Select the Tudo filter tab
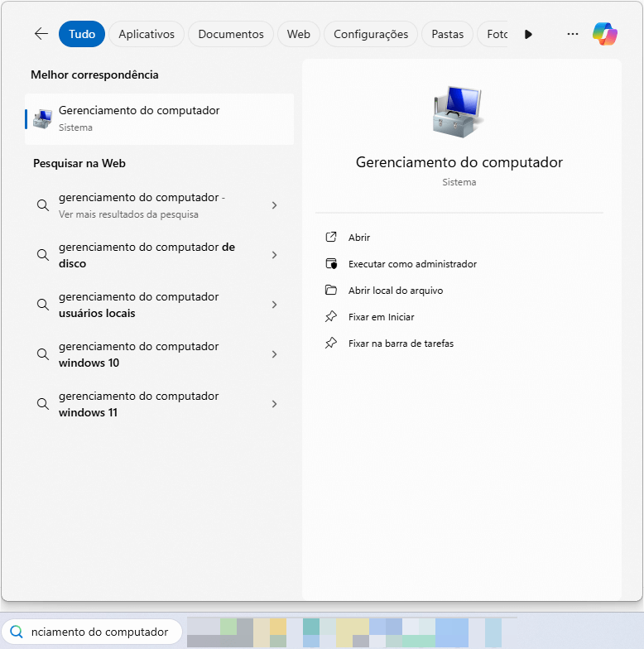Viewport: 644px width, 649px height. pyautogui.click(x=82, y=34)
